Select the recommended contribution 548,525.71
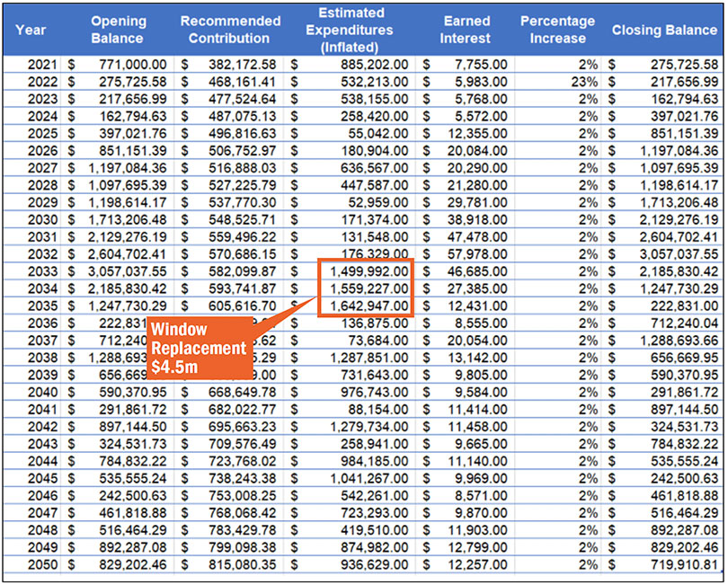The width and height of the screenshot is (728, 585). point(243,219)
